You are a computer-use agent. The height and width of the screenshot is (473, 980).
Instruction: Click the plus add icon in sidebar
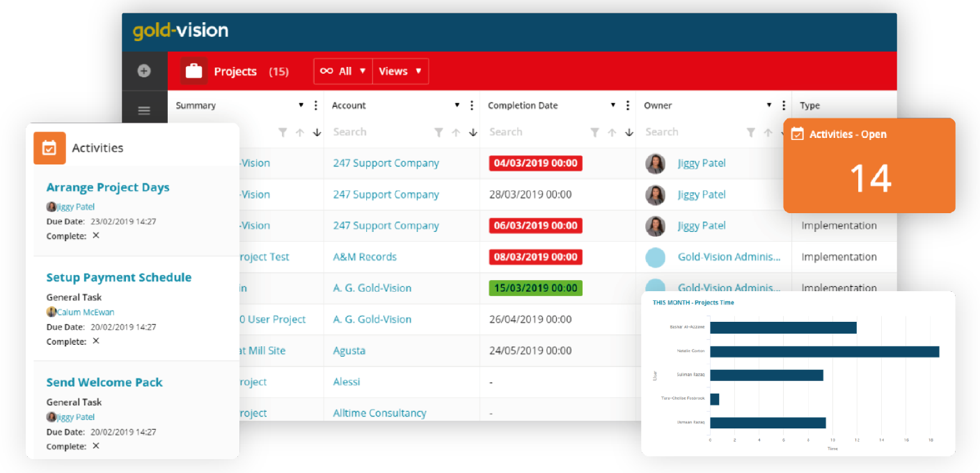(x=144, y=70)
